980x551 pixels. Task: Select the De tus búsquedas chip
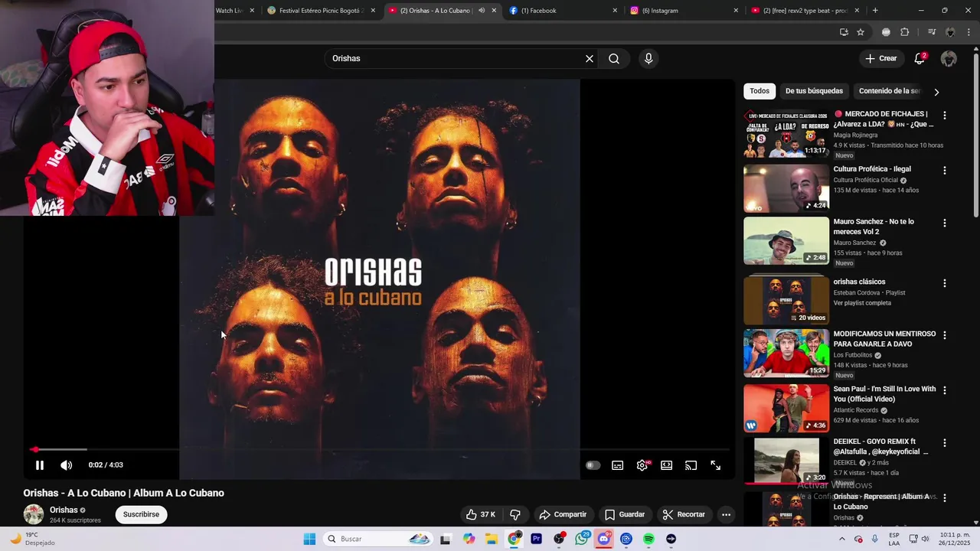[x=814, y=91]
